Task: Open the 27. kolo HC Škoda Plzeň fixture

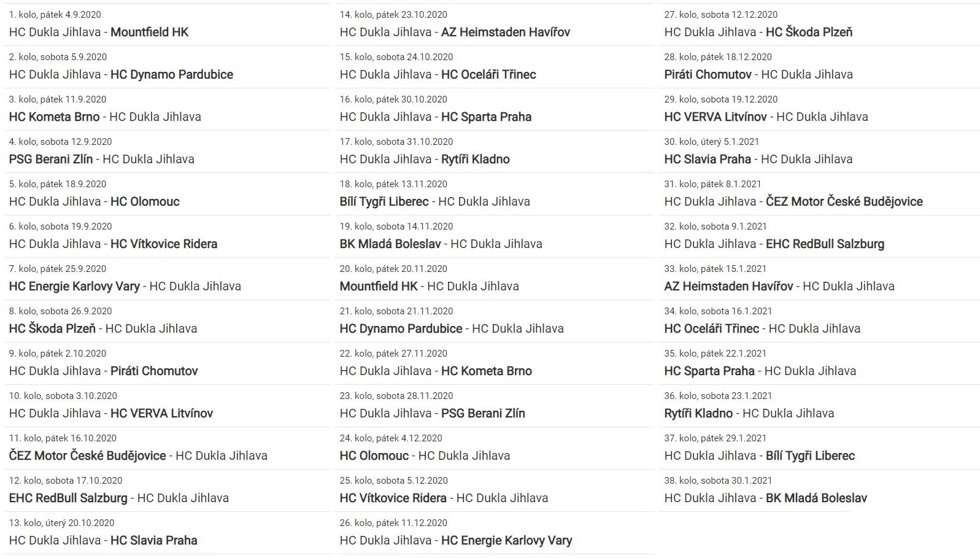Action: (758, 32)
